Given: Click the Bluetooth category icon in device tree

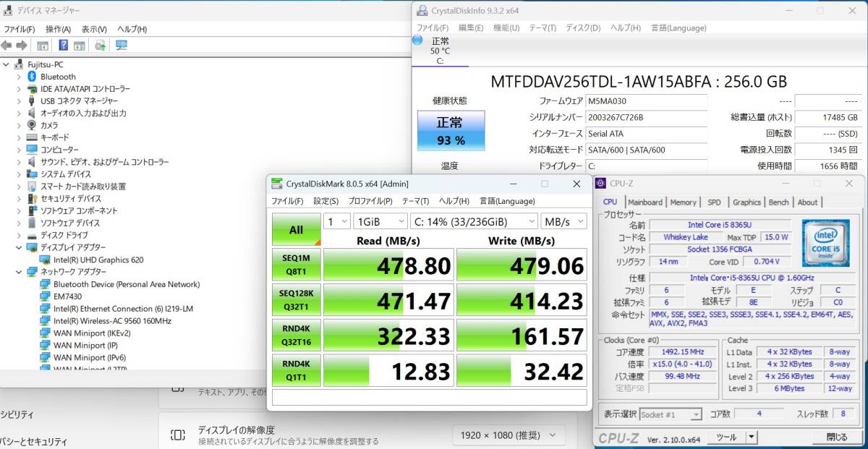Looking at the screenshot, I should [x=32, y=77].
